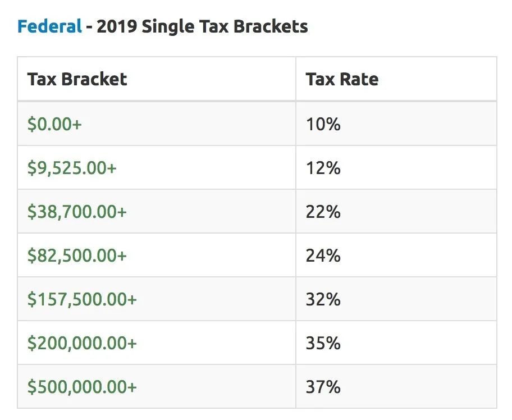The width and height of the screenshot is (512, 420).
Task: Click the 22% tax rate value
Action: (323, 212)
